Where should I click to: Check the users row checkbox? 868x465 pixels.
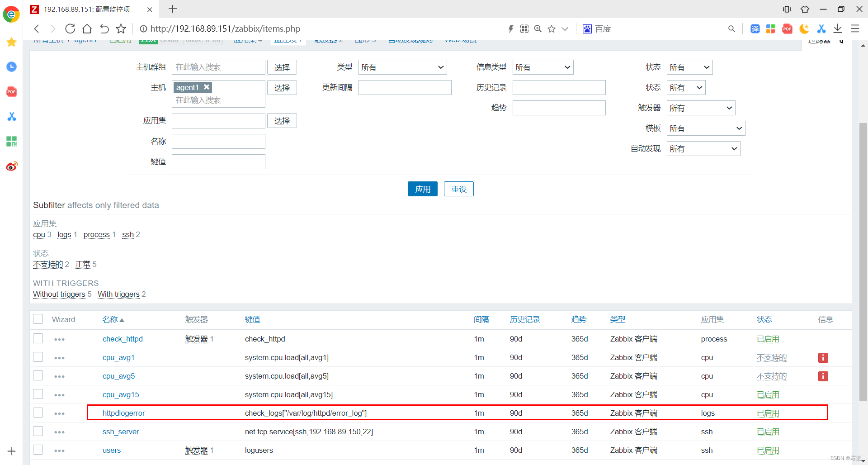tap(38, 450)
